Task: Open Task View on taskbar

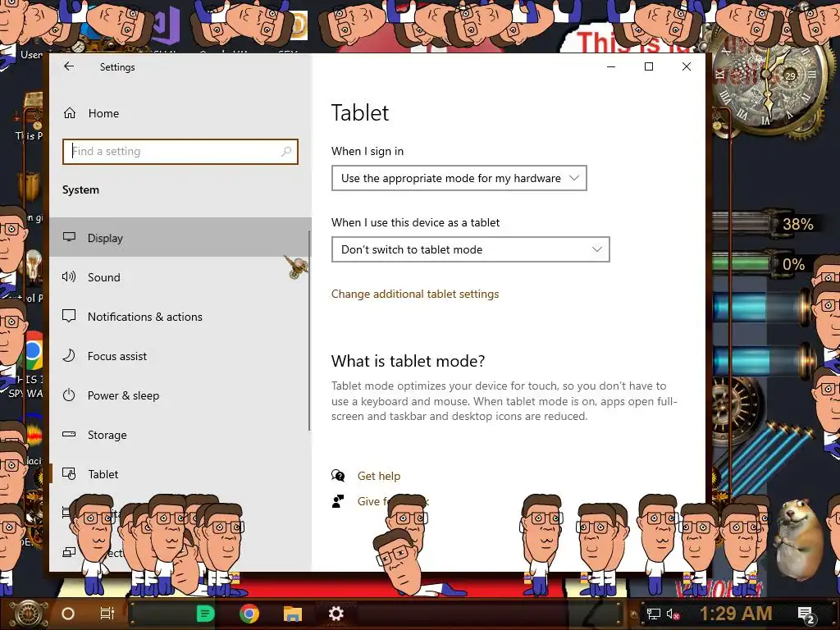Action: 107,614
